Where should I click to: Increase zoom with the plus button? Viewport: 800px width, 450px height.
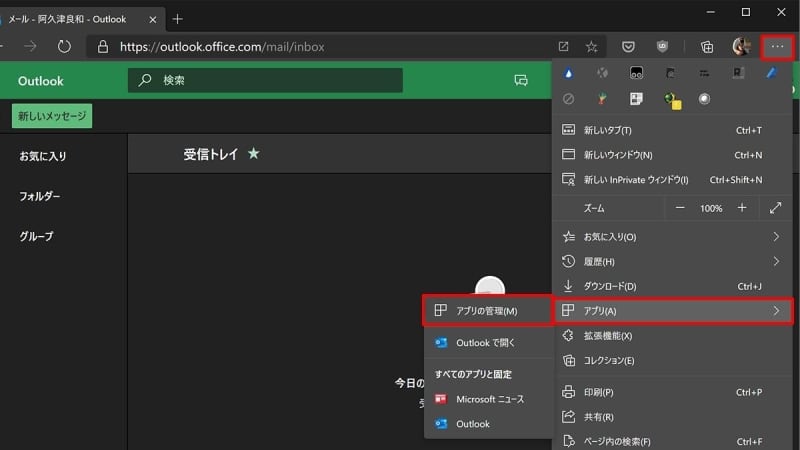tap(742, 208)
